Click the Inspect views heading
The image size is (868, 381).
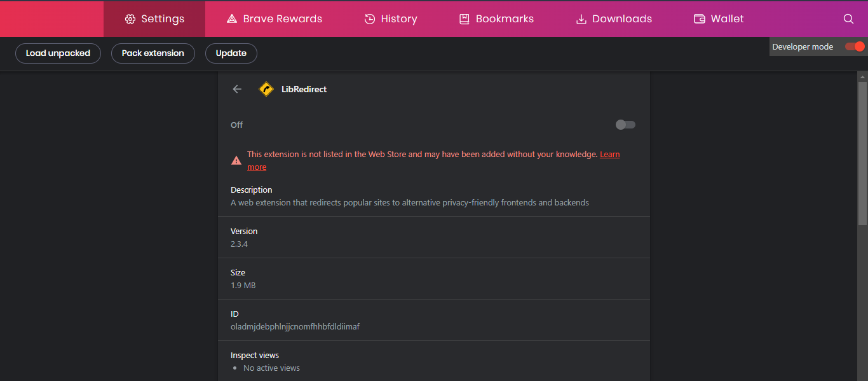coord(255,355)
